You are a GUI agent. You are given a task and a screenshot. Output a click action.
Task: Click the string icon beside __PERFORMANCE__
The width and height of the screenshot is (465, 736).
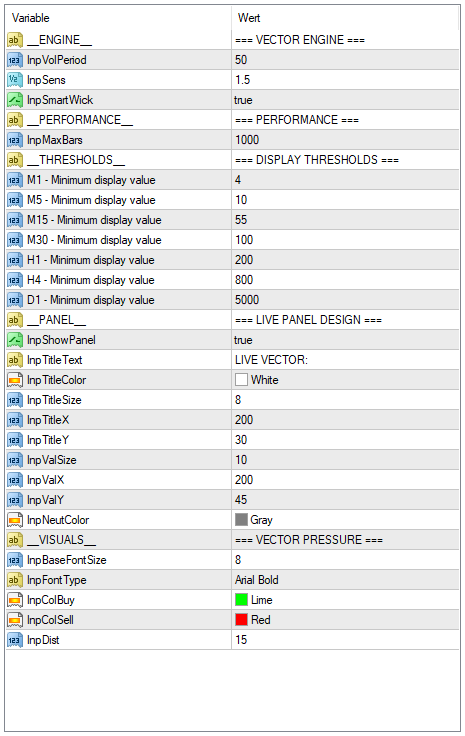(15, 120)
